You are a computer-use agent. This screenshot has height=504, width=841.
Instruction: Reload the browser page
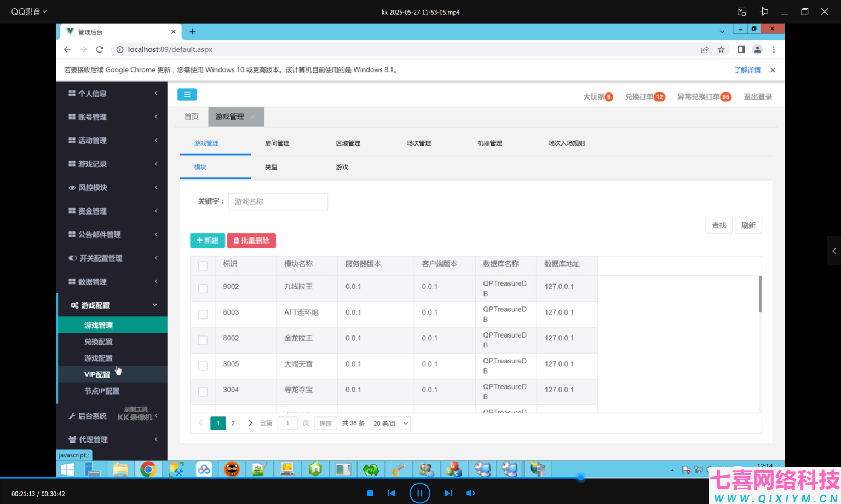click(x=100, y=49)
